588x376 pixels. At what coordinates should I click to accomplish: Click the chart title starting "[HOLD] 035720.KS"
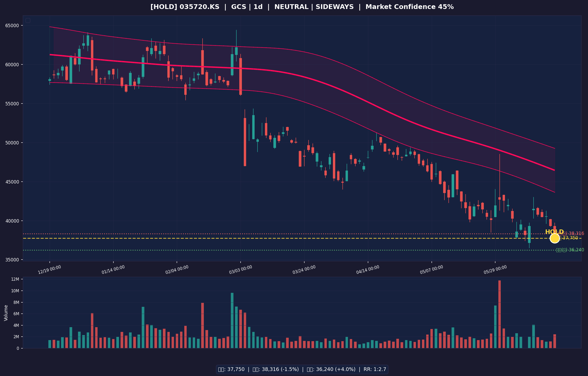[x=302, y=7]
